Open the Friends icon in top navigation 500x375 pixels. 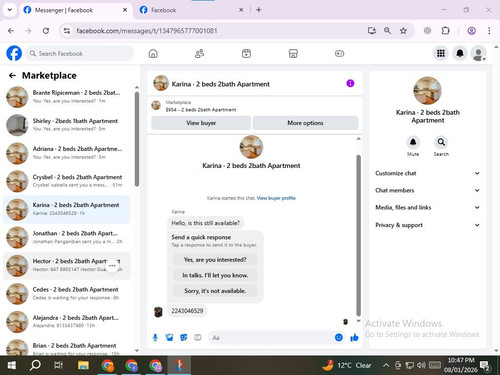[199, 53]
